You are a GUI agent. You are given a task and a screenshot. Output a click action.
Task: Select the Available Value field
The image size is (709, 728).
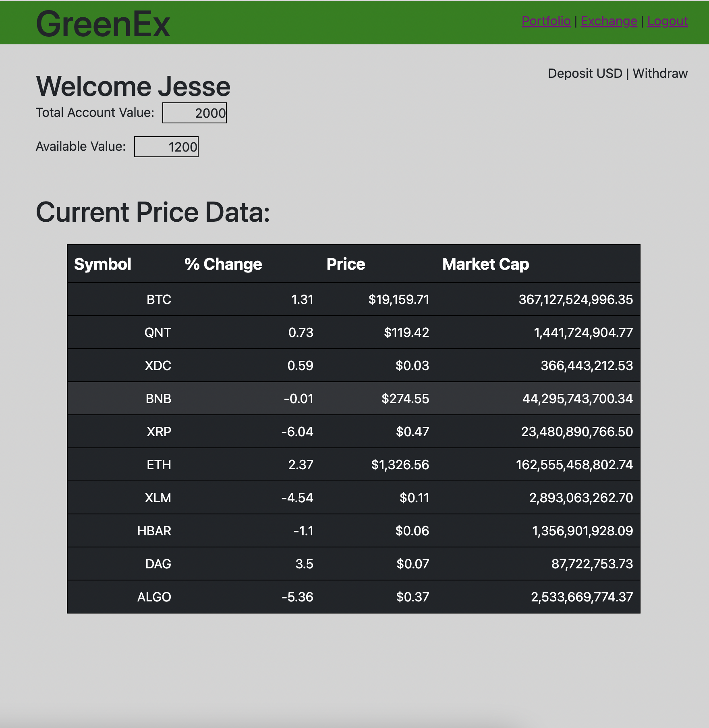point(166,147)
